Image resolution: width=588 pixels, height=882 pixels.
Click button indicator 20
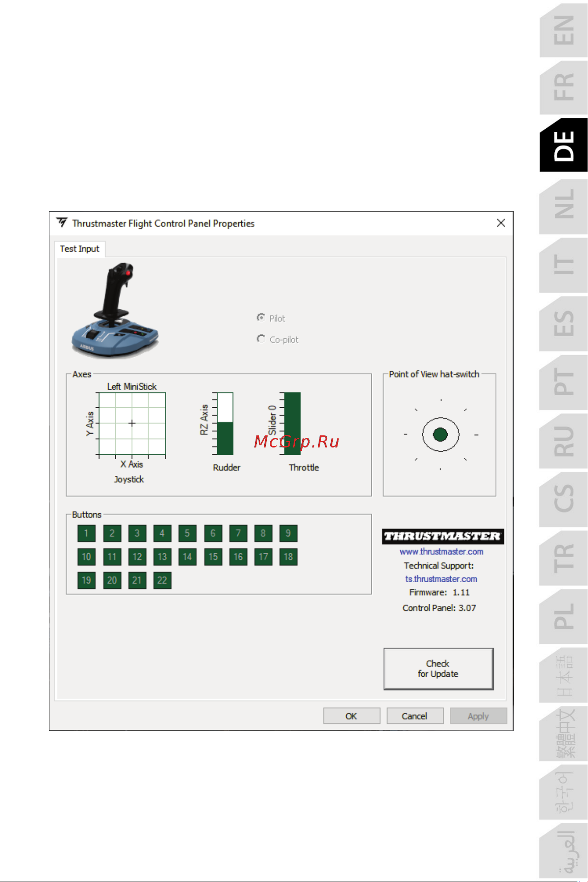pyautogui.click(x=112, y=580)
